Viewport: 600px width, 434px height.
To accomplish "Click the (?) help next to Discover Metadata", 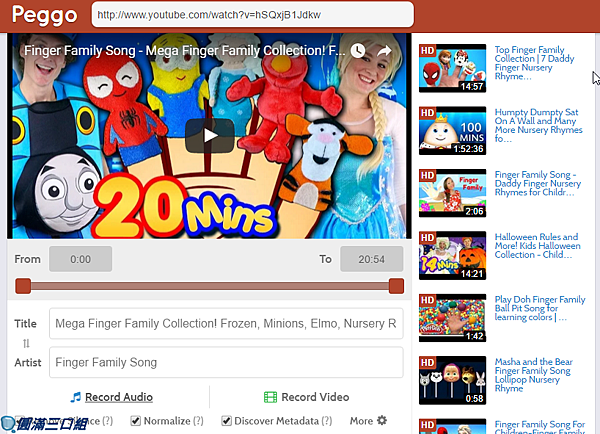I will click(x=326, y=421).
